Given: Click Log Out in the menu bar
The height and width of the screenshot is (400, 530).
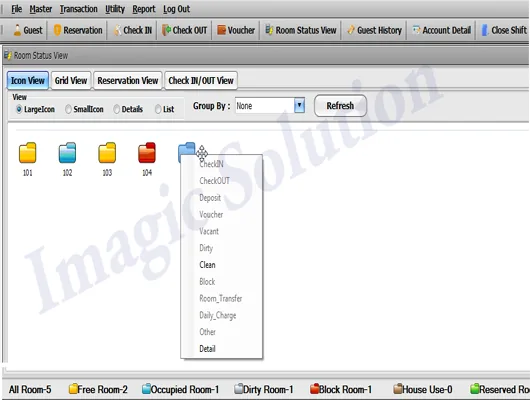Looking at the screenshot, I should click(176, 9).
